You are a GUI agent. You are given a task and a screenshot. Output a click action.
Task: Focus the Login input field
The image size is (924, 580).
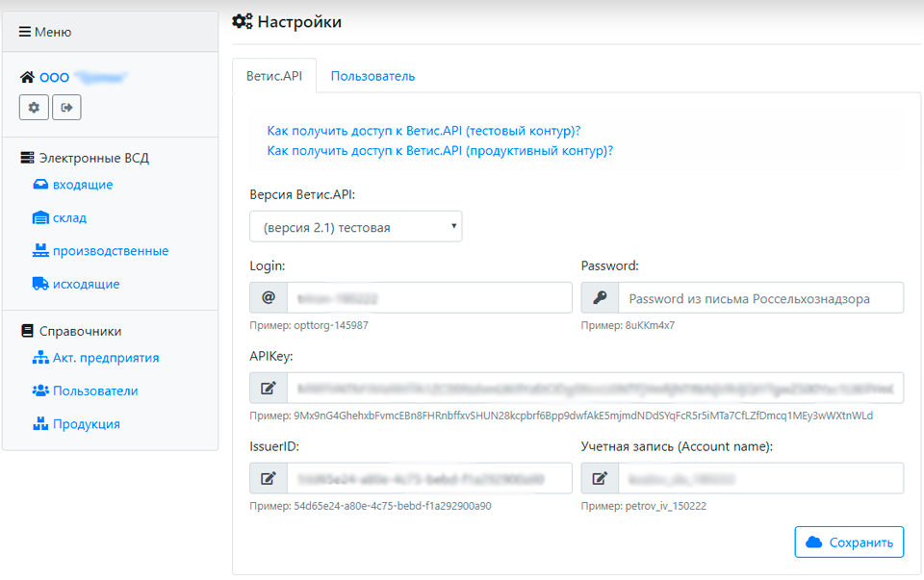[429, 297]
